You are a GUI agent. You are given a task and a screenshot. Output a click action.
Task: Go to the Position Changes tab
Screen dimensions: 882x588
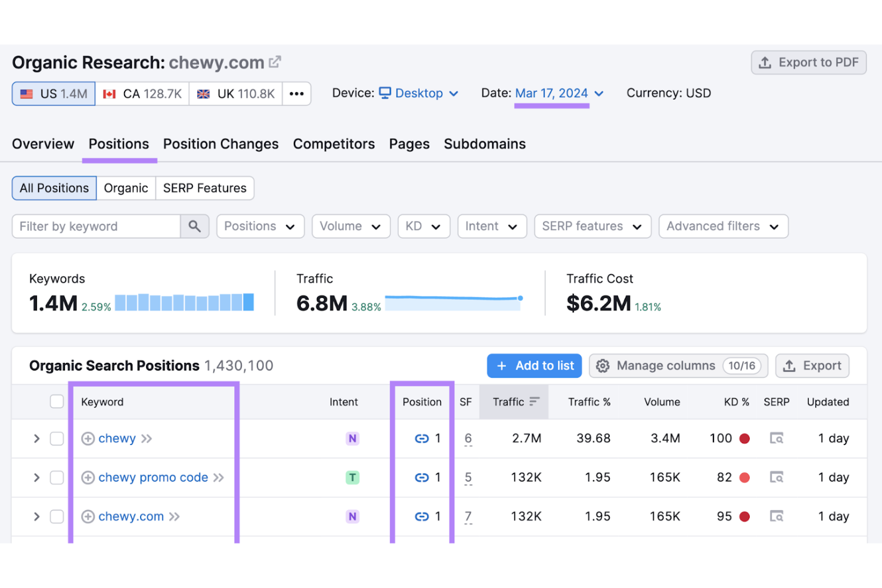(x=220, y=144)
